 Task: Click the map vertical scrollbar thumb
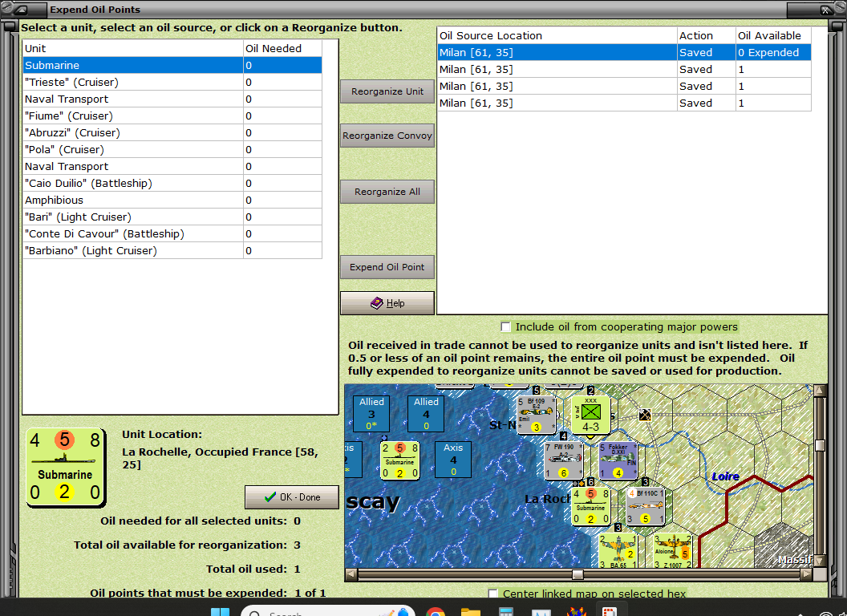point(820,445)
